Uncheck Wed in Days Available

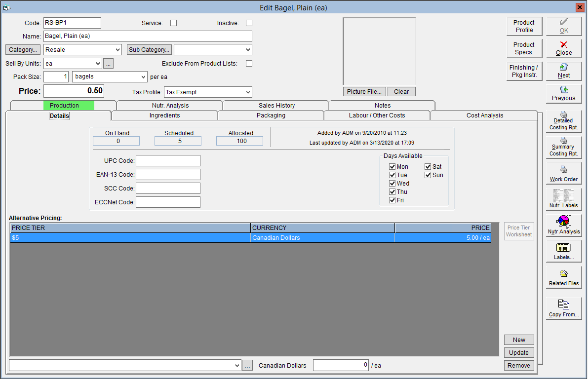pos(392,184)
